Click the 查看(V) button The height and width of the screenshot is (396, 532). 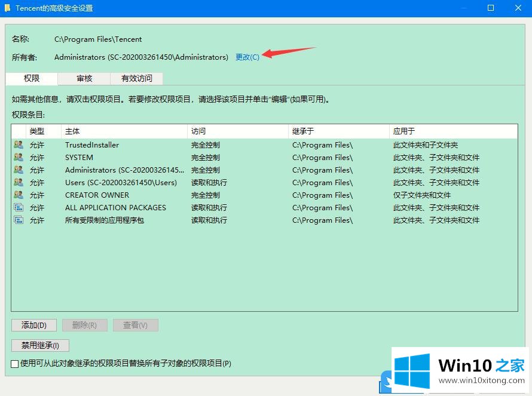[135, 325]
